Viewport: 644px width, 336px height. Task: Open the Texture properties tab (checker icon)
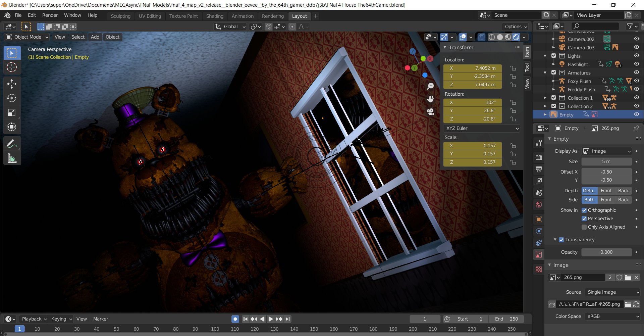point(539,269)
